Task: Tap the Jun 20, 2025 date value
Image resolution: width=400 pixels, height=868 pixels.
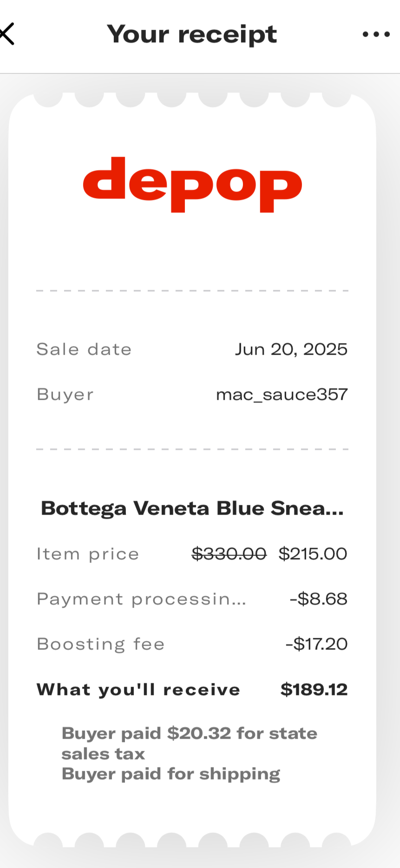Action: (291, 349)
